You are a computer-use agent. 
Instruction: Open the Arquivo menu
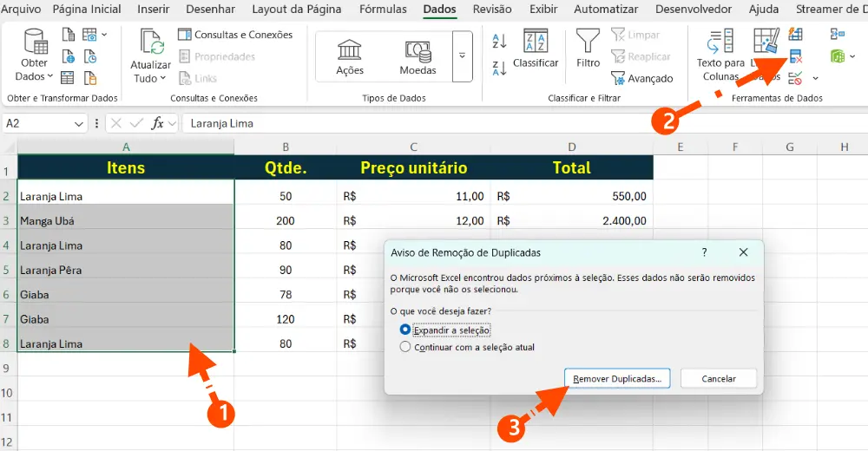pyautogui.click(x=21, y=10)
